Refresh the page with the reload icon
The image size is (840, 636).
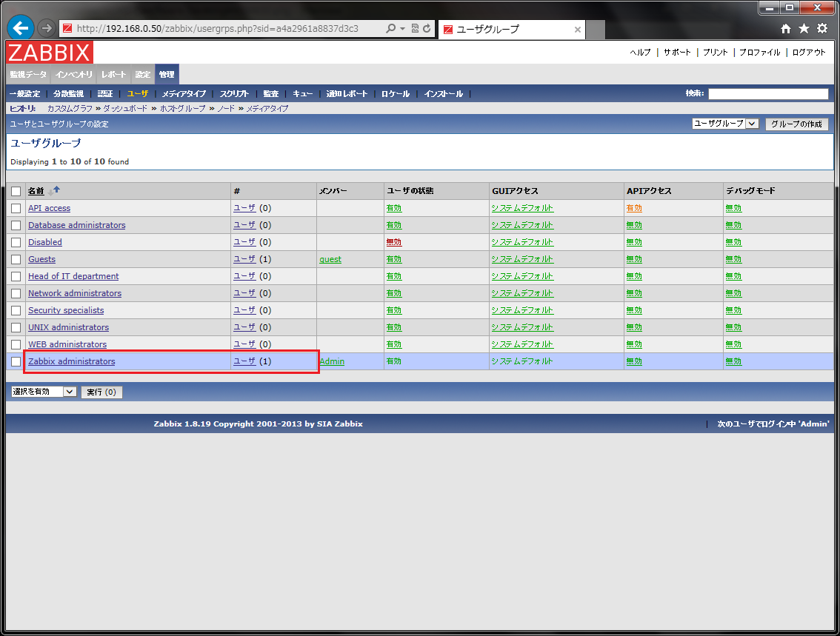click(427, 28)
